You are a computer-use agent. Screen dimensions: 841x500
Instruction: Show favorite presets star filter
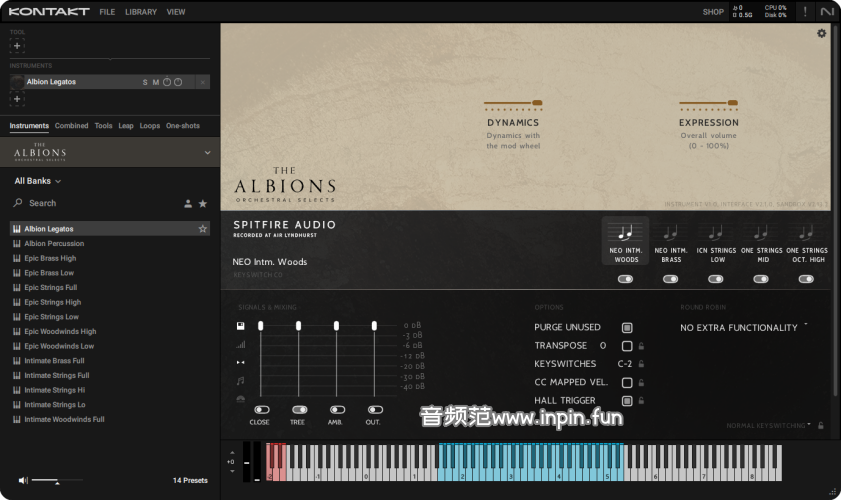pos(203,203)
